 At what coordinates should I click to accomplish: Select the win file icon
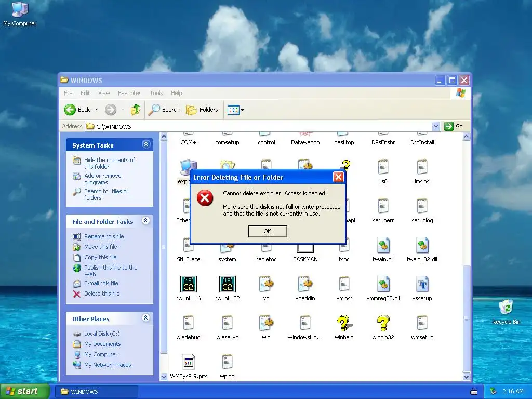coord(267,323)
